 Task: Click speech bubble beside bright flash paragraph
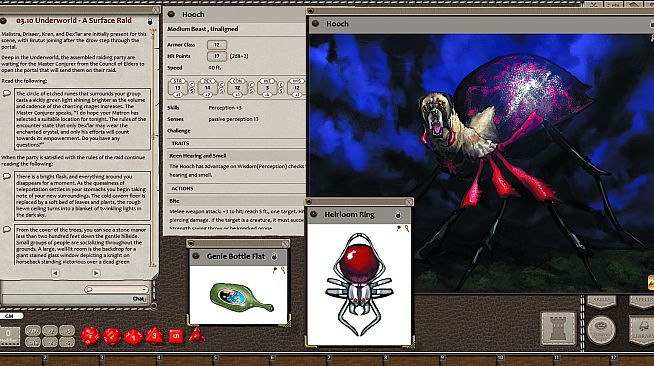[7, 176]
